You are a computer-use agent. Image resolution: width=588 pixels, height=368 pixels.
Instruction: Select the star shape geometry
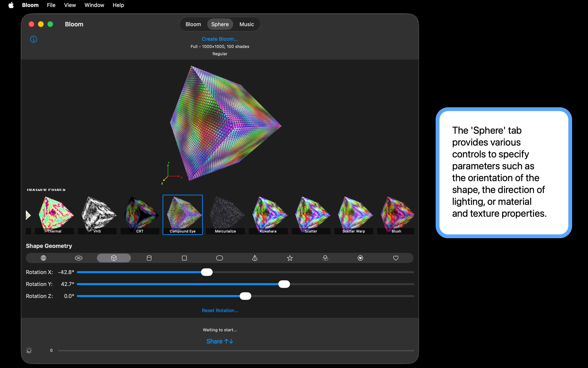290,258
